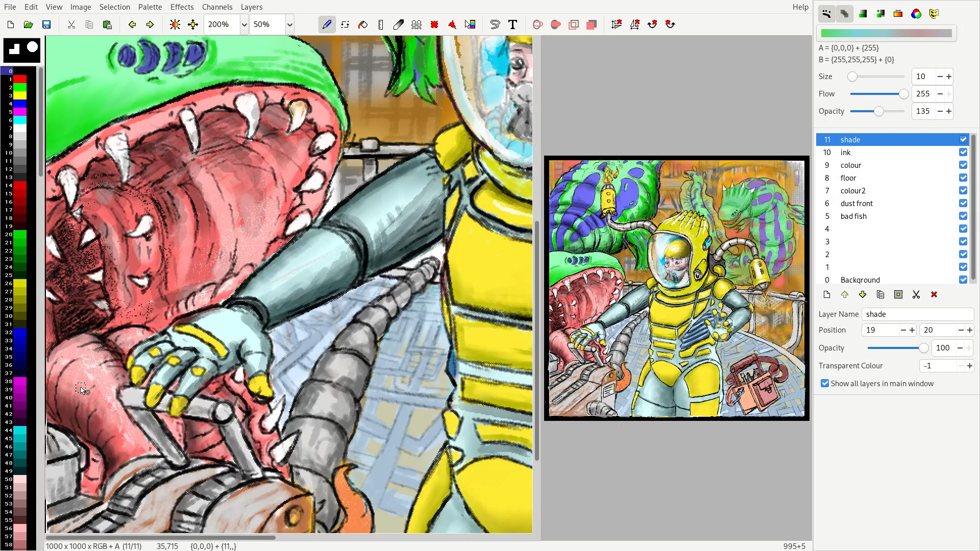Expand the 200% zoom dropdown
Image resolution: width=980 pixels, height=551 pixels.
point(244,24)
